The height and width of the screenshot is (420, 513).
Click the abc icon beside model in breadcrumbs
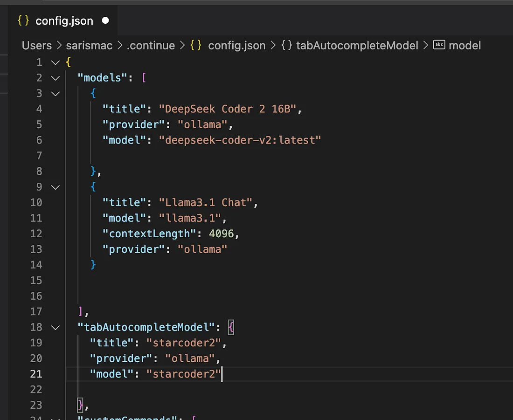(x=439, y=45)
